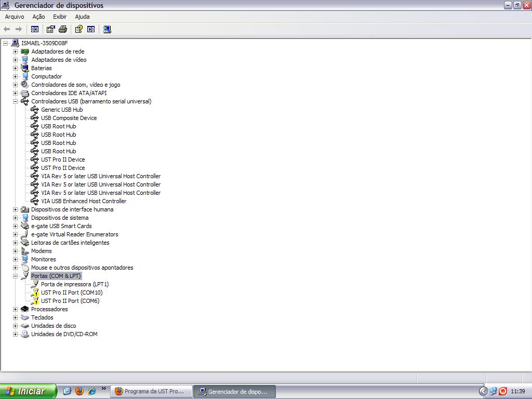532x399 pixels.
Task: Select VIA USB Enhanced Host Controller
Action: click(x=84, y=201)
